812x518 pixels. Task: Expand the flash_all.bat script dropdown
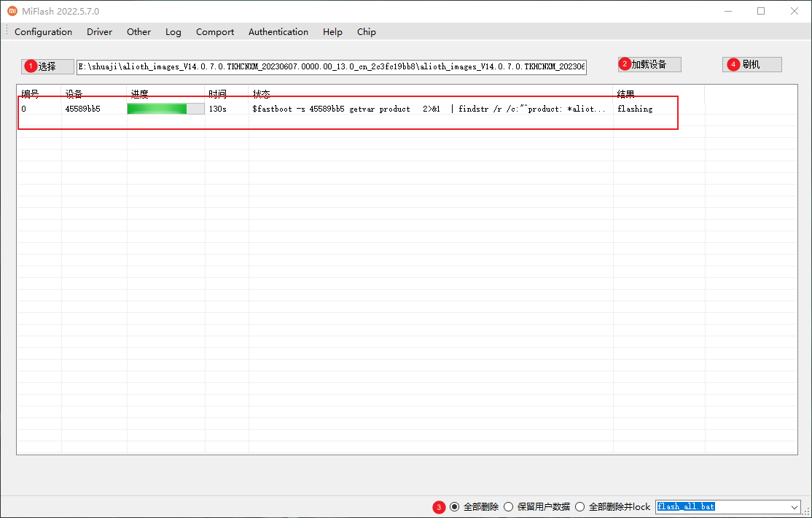click(x=794, y=507)
